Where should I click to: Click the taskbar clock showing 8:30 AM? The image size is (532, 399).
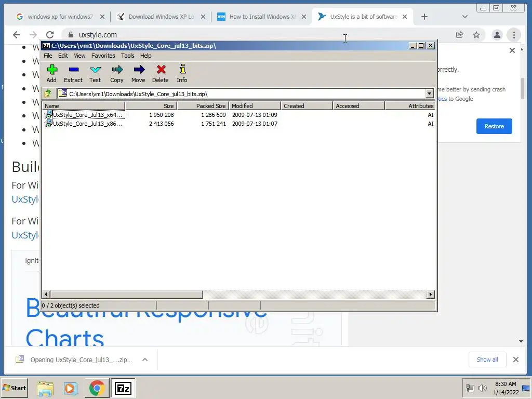(x=506, y=388)
